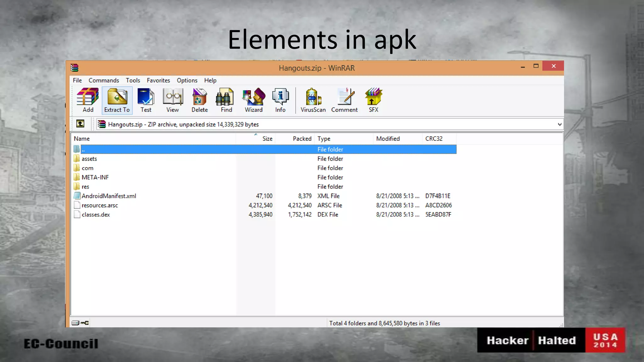644x362 pixels.
Task: Select the META-INF folder icon
Action: point(77,177)
